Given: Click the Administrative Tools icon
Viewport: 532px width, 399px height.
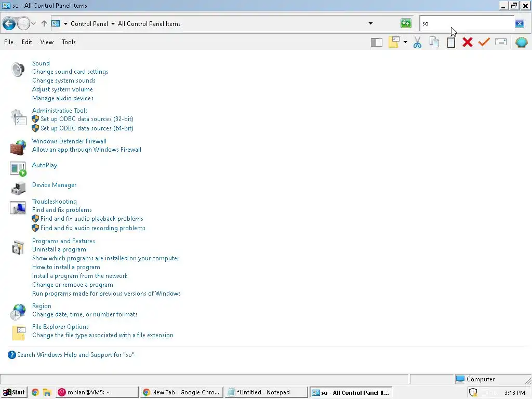Looking at the screenshot, I should (18, 117).
